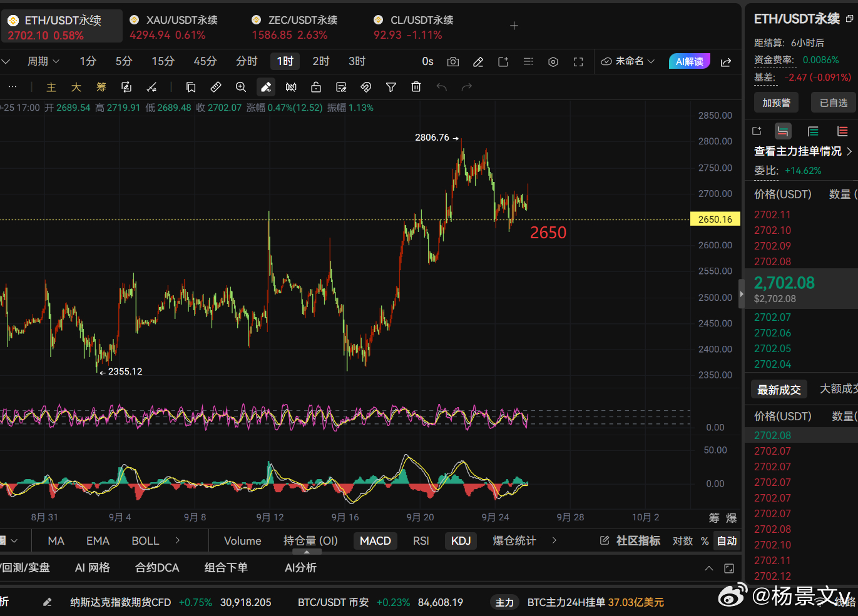The image size is (858, 616).
Task: Toggle the KDJ indicator
Action: (x=461, y=541)
